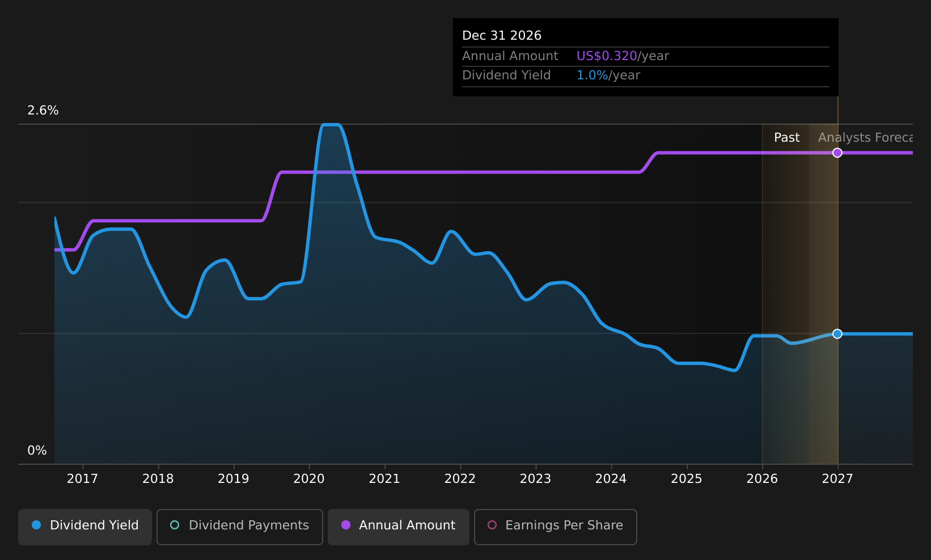The width and height of the screenshot is (931, 560).
Task: Click the 2017 x-axis label
Action: (x=83, y=479)
